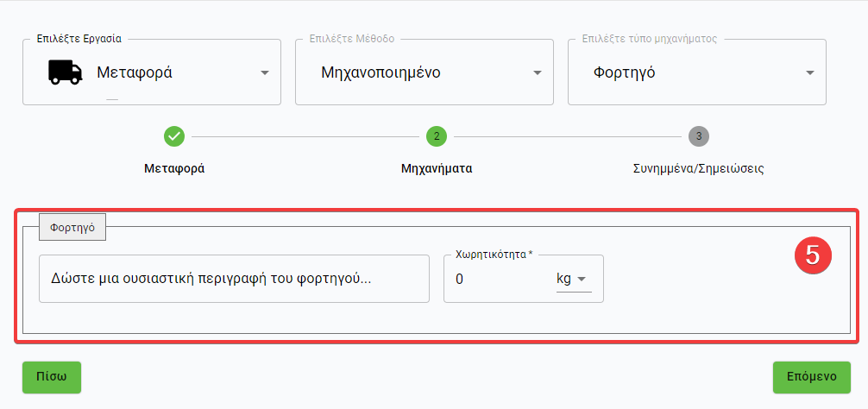Image resolution: width=868 pixels, height=409 pixels.
Task: Open the Επιλέξτε Μέθοδο dropdown arrow
Action: pyautogui.click(x=538, y=73)
